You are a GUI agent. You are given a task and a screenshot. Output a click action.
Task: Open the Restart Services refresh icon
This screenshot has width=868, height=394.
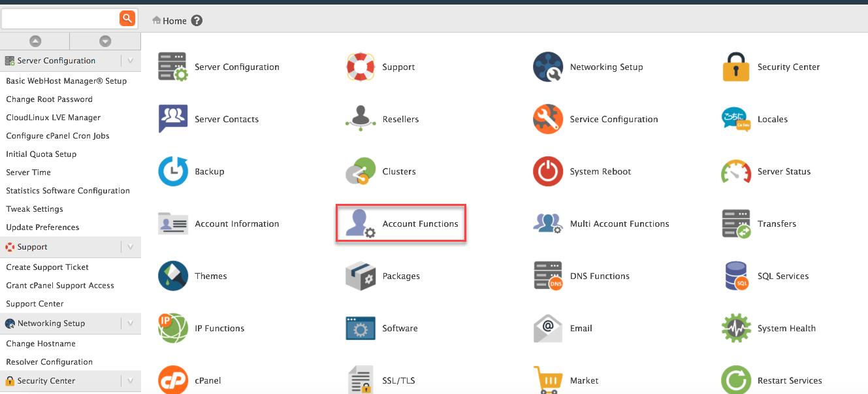[x=736, y=380]
